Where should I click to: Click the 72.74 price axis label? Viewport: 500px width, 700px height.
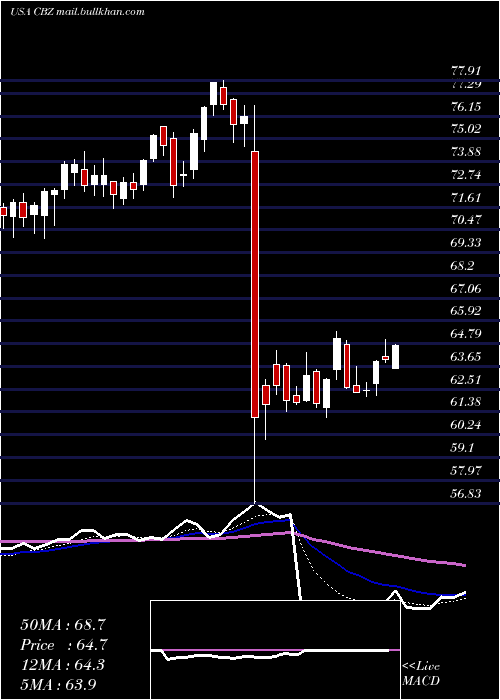(x=466, y=175)
